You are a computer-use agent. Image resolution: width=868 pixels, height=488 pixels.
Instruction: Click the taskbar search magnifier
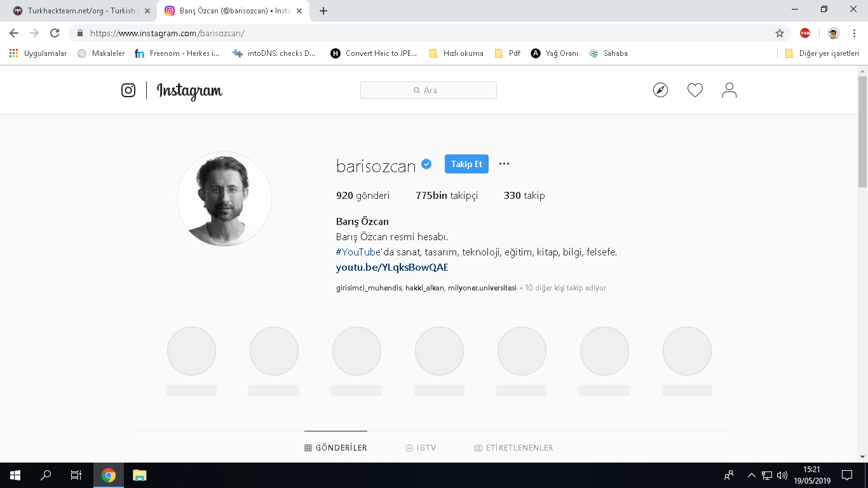tap(46, 475)
